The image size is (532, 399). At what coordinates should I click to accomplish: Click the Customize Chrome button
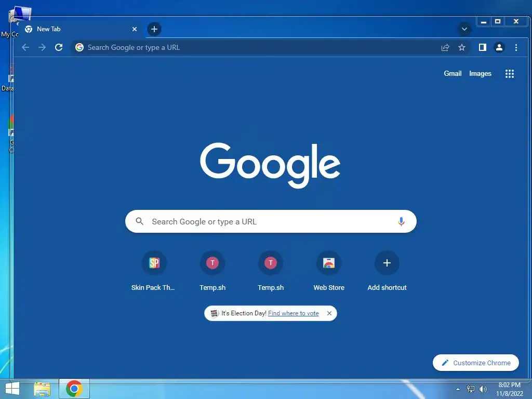tap(476, 363)
